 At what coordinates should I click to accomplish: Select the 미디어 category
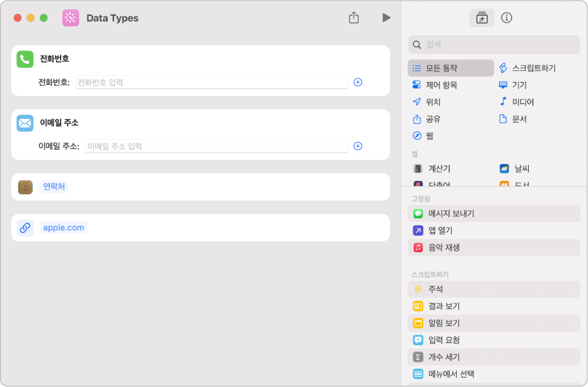tap(516, 102)
